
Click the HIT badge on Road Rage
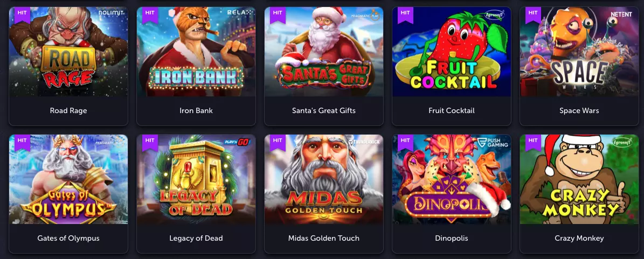[x=22, y=15]
